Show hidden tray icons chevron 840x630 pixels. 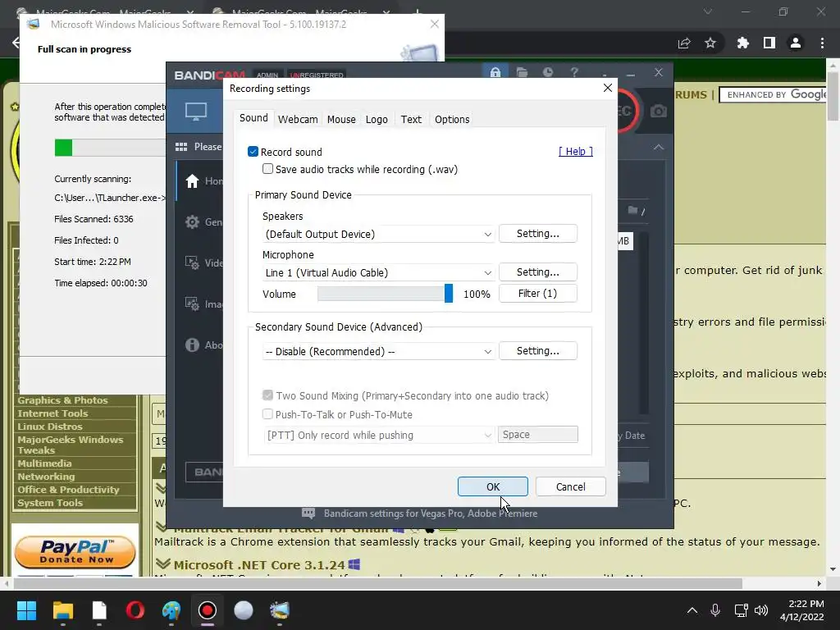point(692,610)
